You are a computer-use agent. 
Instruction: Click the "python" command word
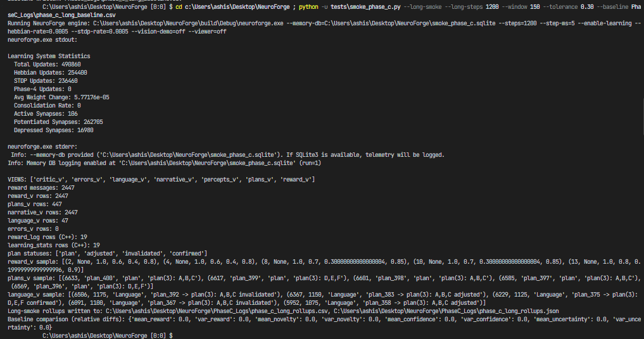pyautogui.click(x=308, y=7)
